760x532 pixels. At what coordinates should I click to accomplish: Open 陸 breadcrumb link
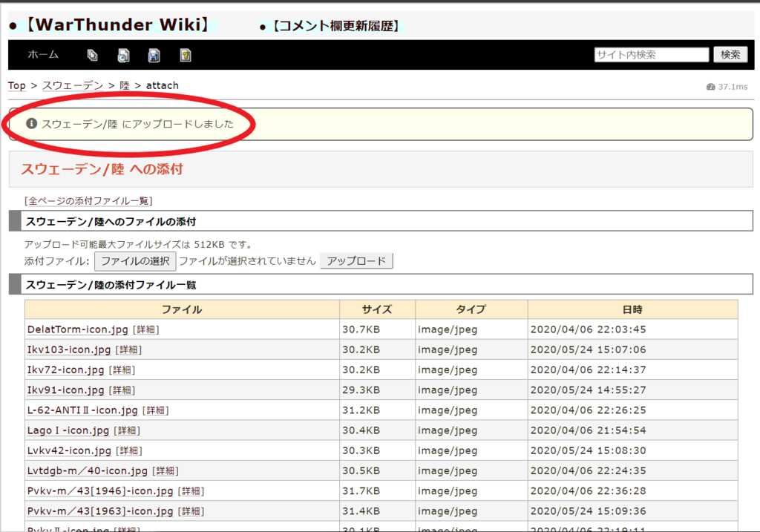125,85
